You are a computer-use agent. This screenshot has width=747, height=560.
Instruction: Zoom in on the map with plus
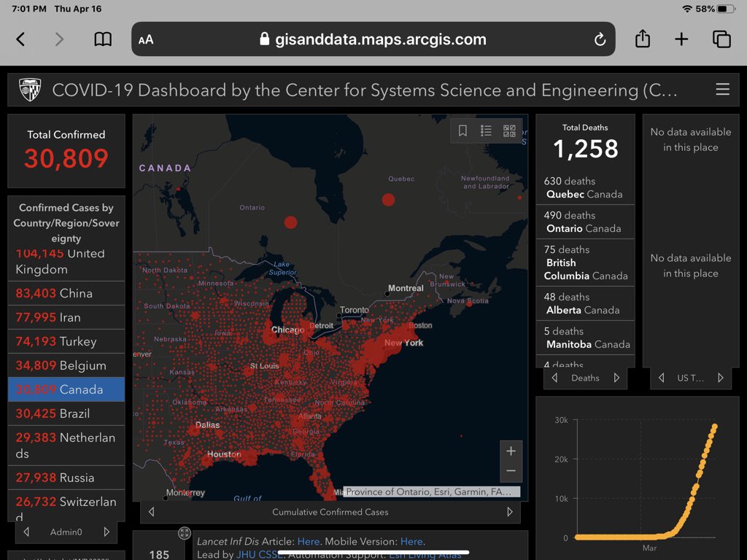point(511,451)
